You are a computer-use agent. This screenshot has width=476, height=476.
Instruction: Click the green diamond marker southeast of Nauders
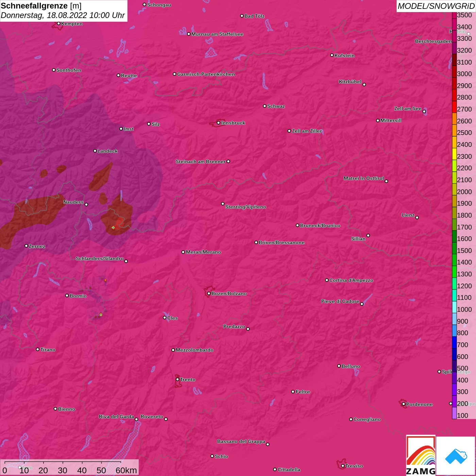tap(113, 227)
